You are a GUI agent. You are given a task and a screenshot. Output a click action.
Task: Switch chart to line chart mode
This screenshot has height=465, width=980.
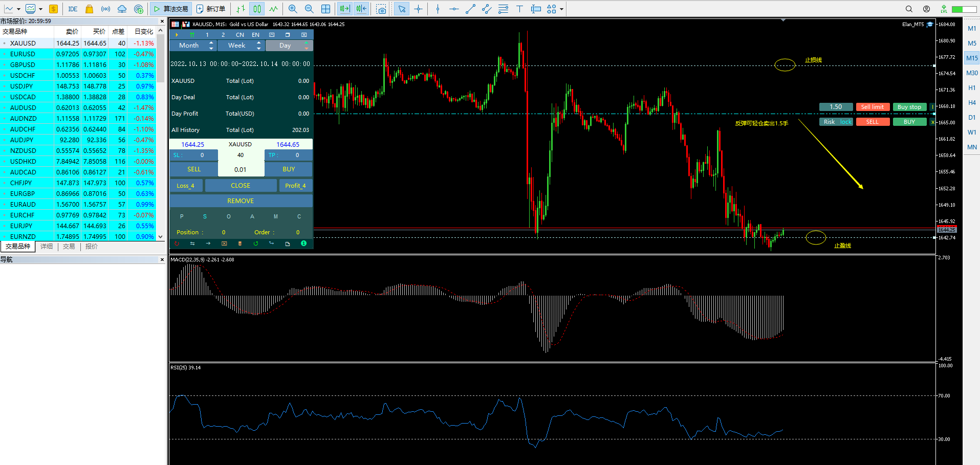point(274,9)
